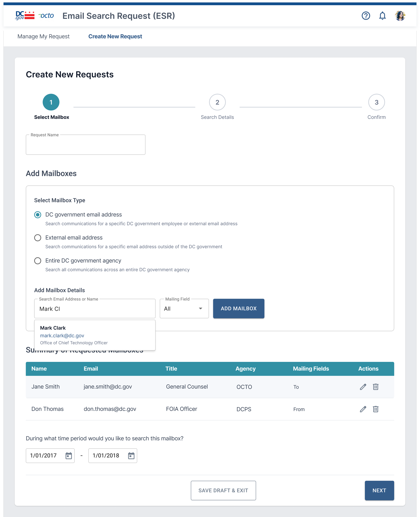Select External email address radio option
The height and width of the screenshot is (517, 420).
coord(38,238)
